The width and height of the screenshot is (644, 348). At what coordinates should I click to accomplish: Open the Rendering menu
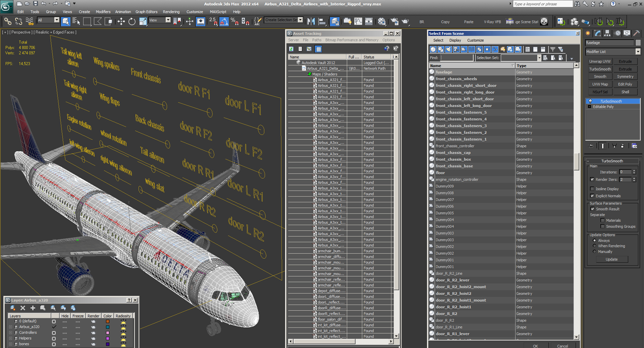point(171,12)
